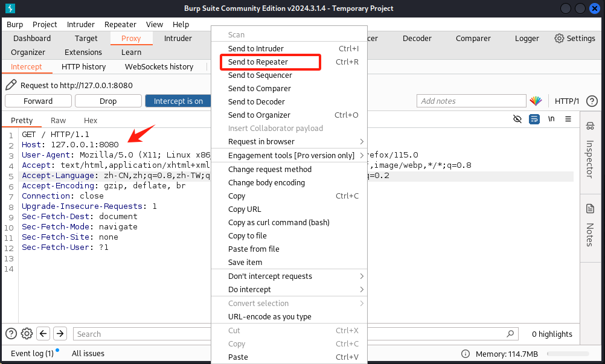
Task: Select Paste with Ctrl+V shortcut
Action: click(x=289, y=357)
